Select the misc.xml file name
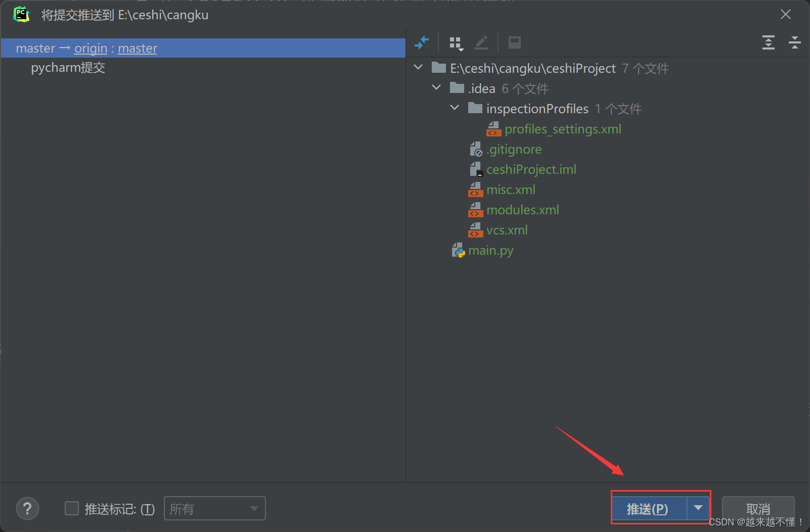 (511, 190)
